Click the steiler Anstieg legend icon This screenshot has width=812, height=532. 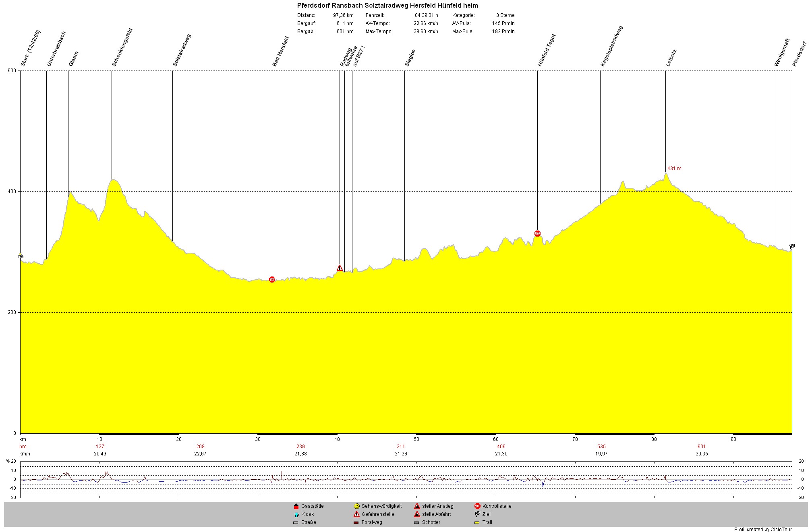tap(417, 506)
